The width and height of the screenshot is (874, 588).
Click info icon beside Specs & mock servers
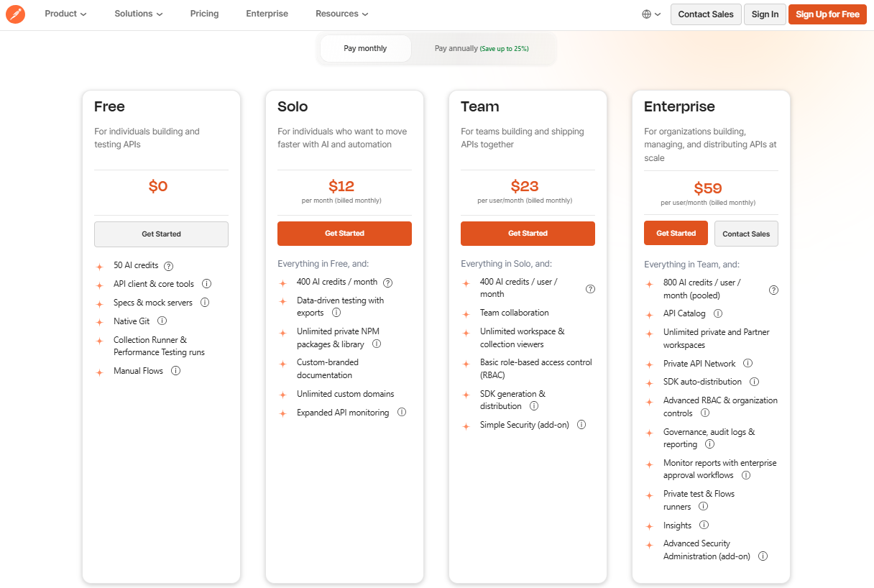click(205, 303)
